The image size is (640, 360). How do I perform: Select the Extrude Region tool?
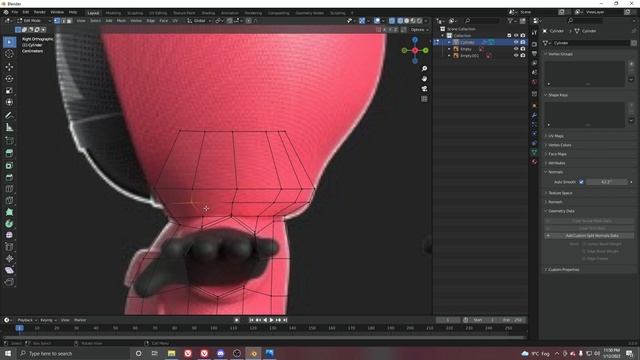click(x=9, y=153)
